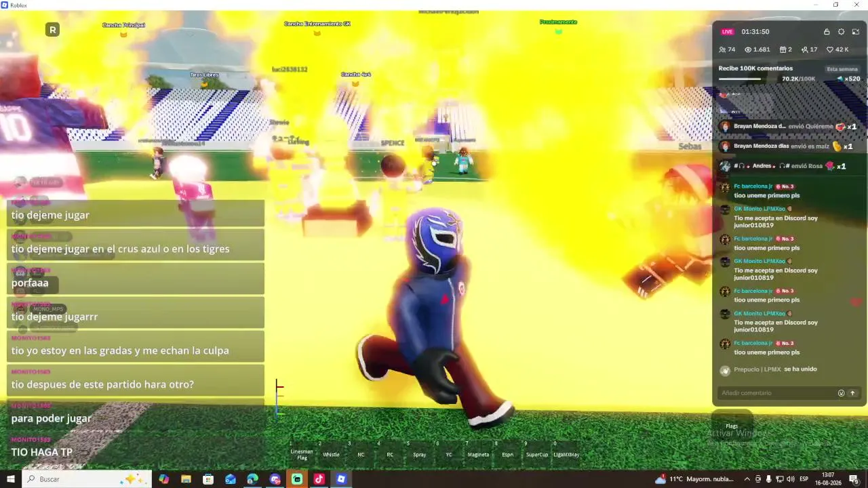This screenshot has width=868, height=488.
Task: Select the Spray hotbar slot
Action: 419,453
